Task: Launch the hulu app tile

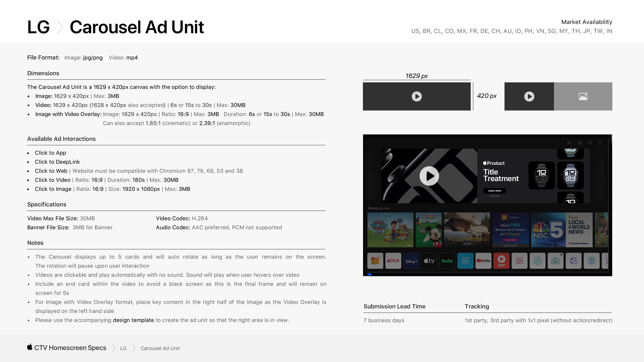Action: click(447, 261)
